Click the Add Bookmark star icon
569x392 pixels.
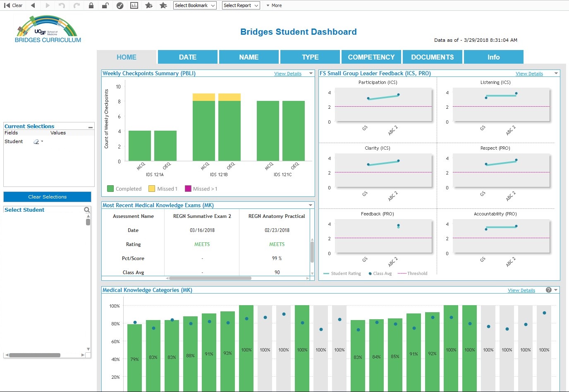coord(149,5)
